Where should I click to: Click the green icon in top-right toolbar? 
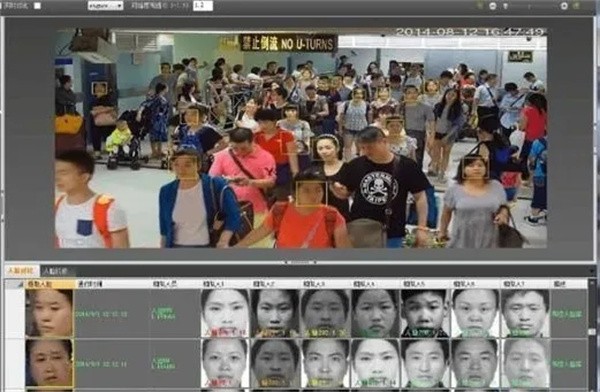coord(481,5)
